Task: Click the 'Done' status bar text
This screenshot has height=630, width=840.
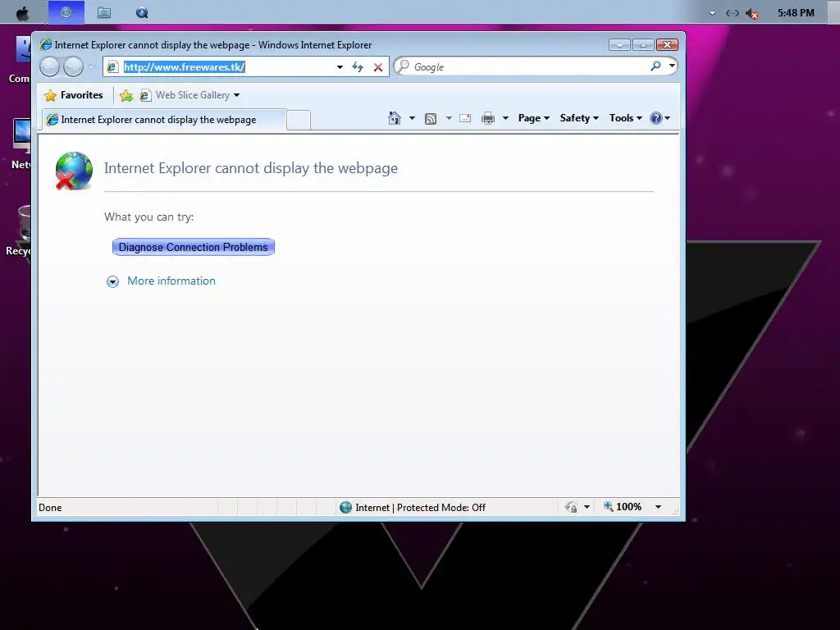Action: tap(50, 507)
